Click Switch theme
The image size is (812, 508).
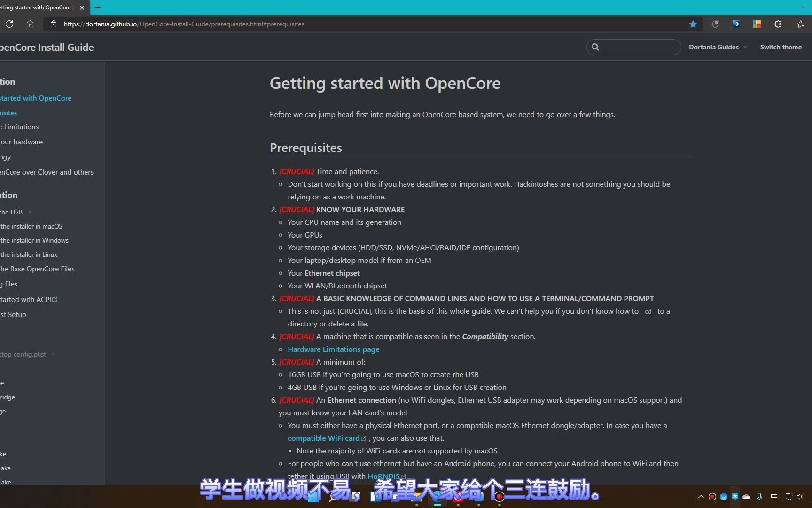[781, 47]
